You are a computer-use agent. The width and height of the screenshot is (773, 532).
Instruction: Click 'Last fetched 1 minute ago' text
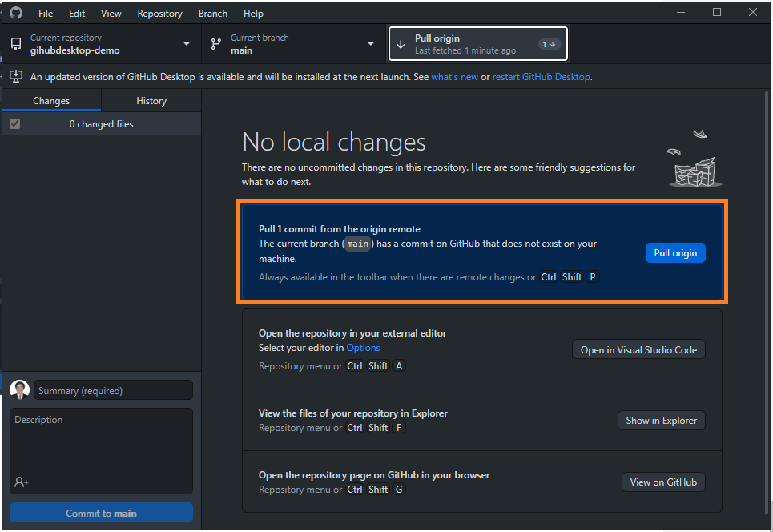point(465,50)
